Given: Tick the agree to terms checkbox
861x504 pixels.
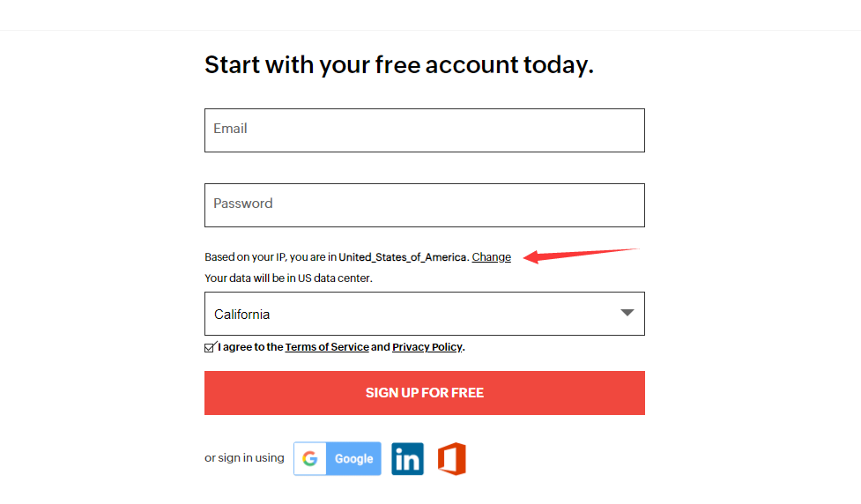Looking at the screenshot, I should [x=210, y=347].
